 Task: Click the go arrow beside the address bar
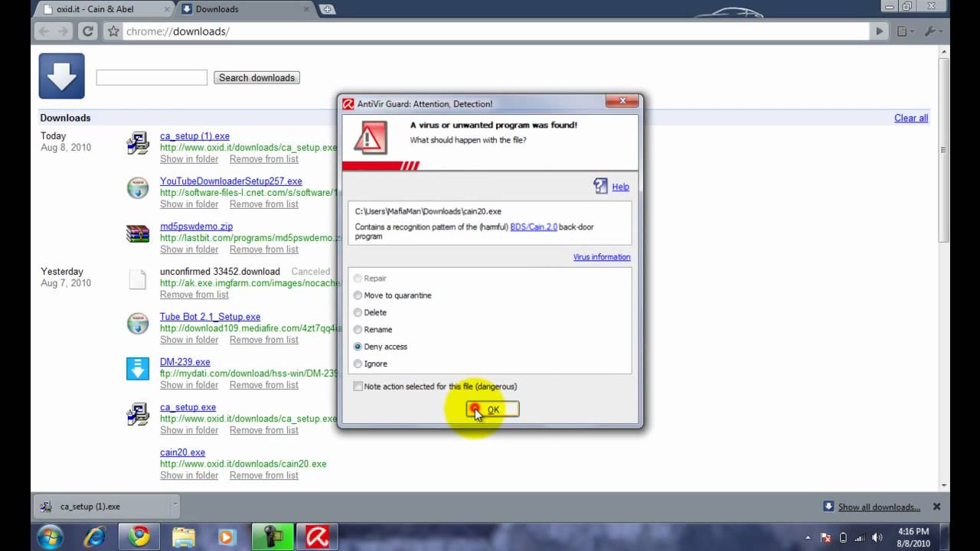(x=880, y=31)
